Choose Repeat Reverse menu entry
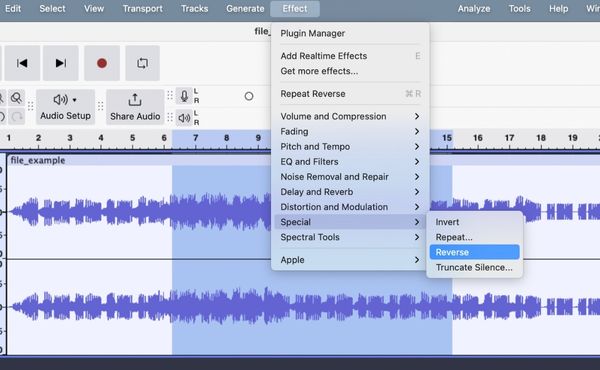 (x=350, y=94)
